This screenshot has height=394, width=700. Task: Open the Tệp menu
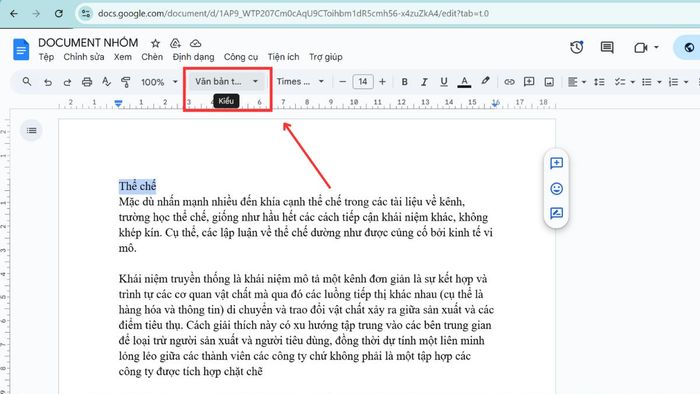[46, 57]
